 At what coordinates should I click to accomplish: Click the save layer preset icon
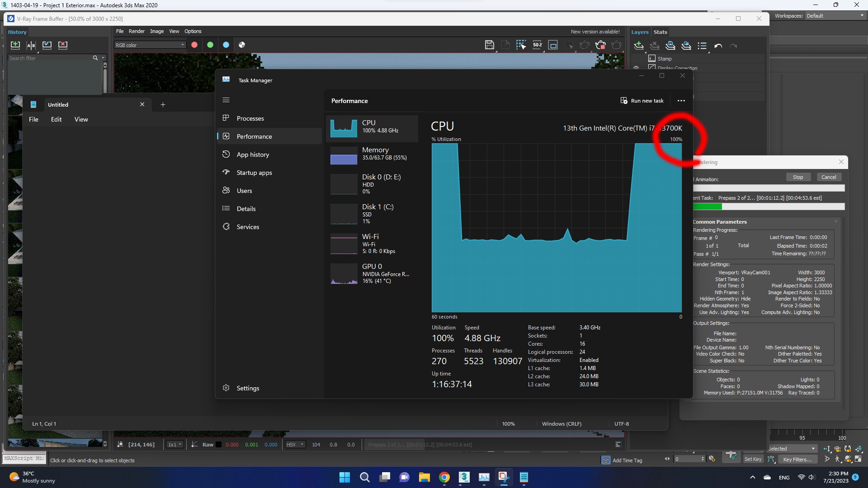coord(670,46)
